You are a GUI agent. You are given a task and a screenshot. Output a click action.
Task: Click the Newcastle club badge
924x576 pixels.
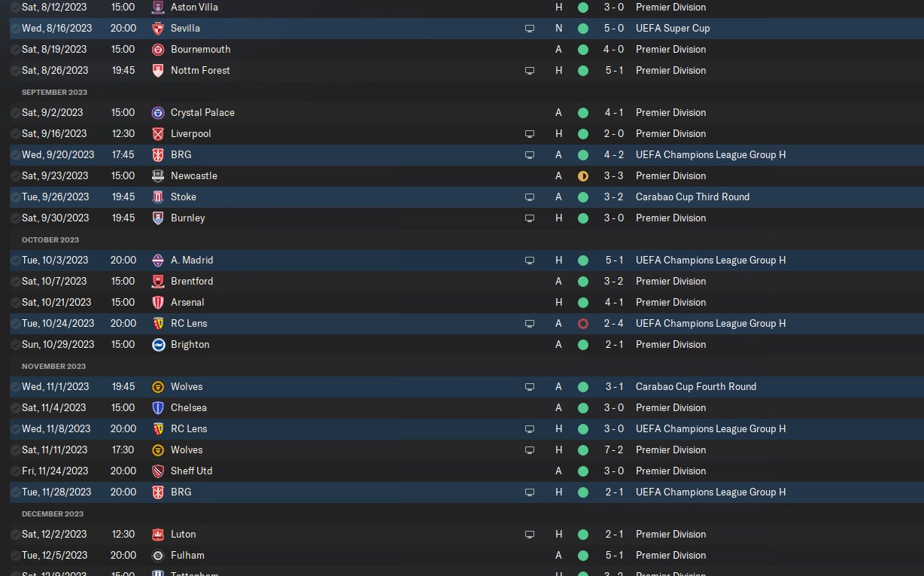point(158,176)
